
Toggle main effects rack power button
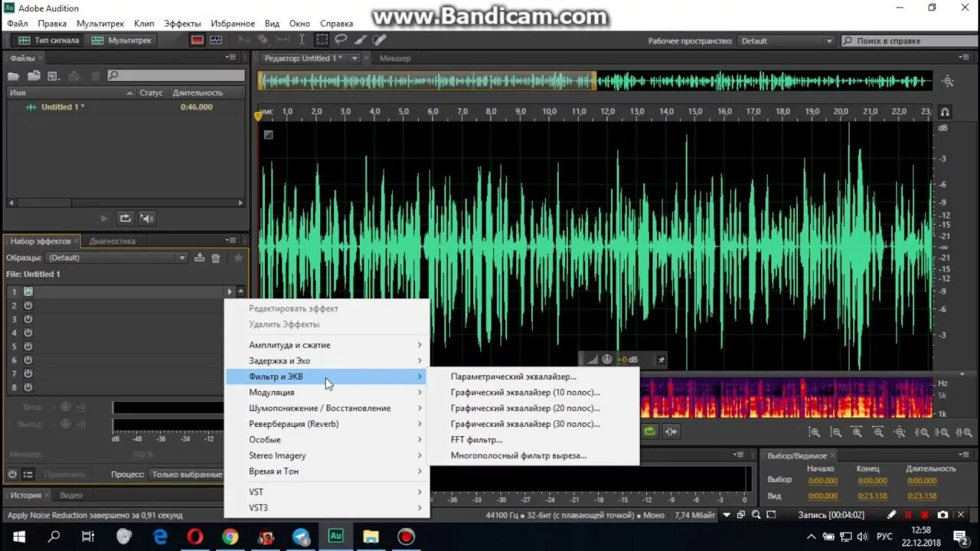pyautogui.click(x=13, y=474)
